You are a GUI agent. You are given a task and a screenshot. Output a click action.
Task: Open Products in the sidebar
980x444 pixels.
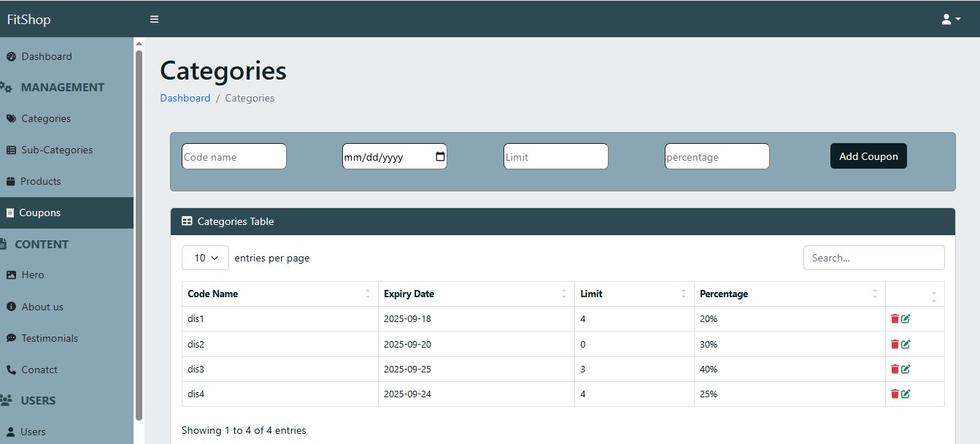pos(40,181)
